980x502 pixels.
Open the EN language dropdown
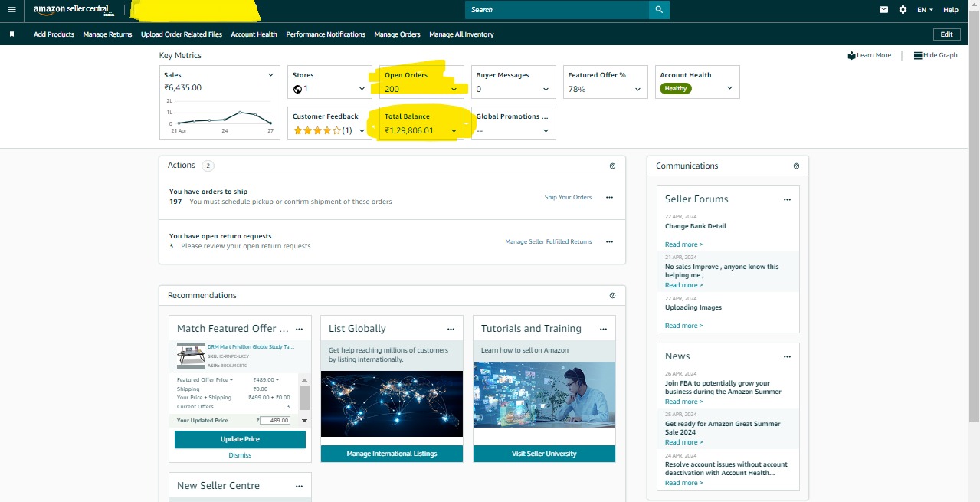(926, 10)
